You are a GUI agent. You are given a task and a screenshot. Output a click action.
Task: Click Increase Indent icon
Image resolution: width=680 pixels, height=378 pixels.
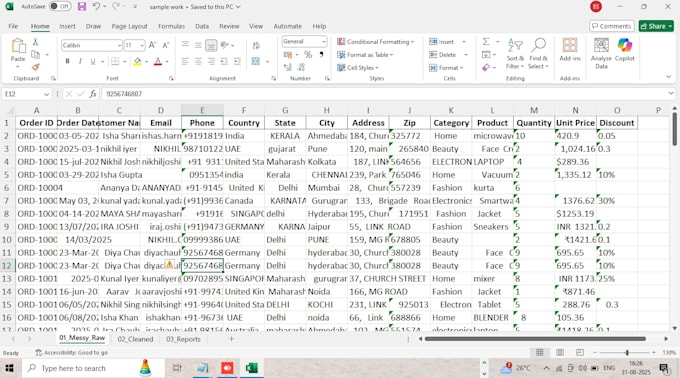pos(237,62)
